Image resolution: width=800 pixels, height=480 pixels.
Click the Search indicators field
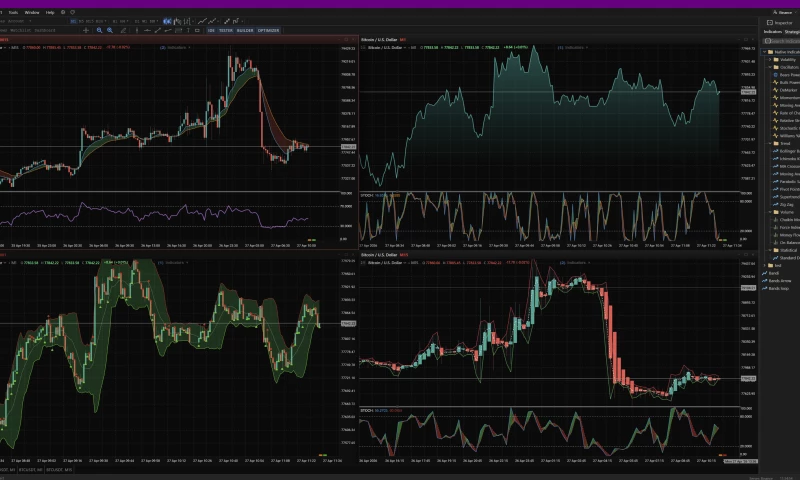(782, 41)
